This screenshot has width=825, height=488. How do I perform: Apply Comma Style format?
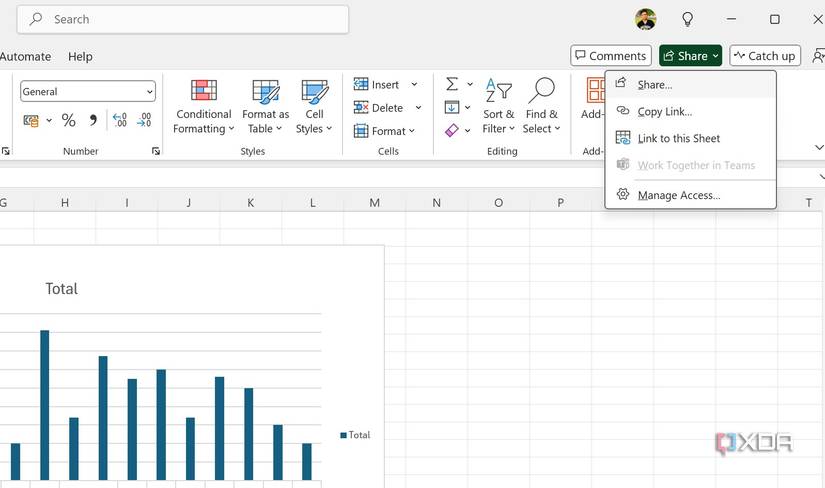[x=93, y=120]
